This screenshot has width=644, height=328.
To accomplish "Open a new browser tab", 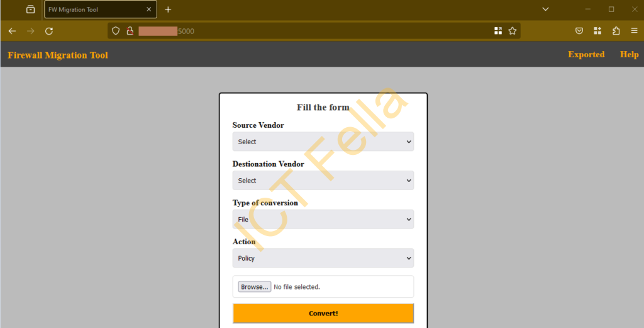I will 168,9.
